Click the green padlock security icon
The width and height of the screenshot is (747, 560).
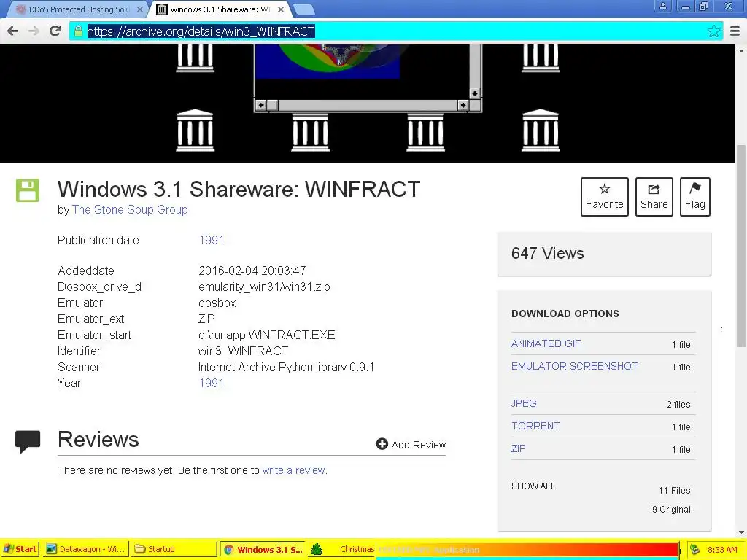coord(78,31)
